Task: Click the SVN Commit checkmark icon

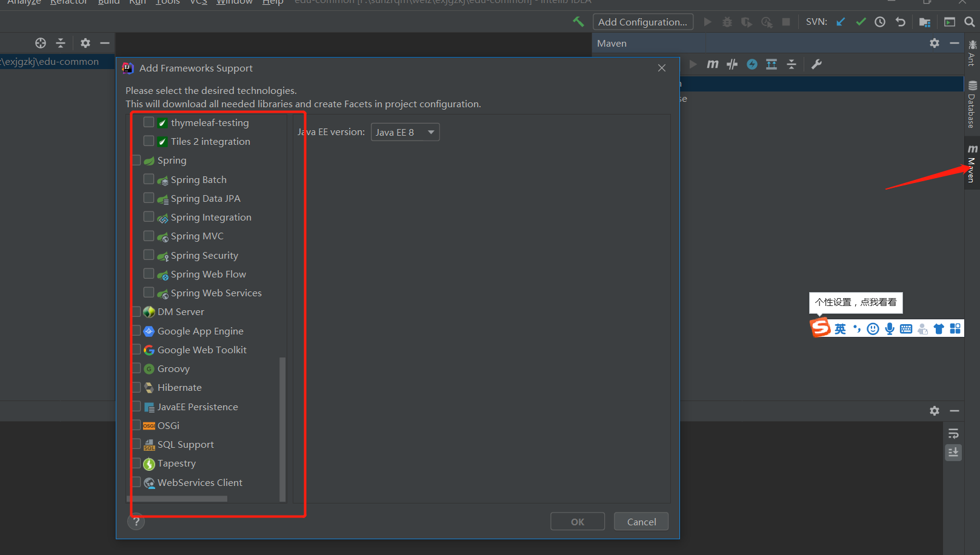Action: [x=861, y=22]
